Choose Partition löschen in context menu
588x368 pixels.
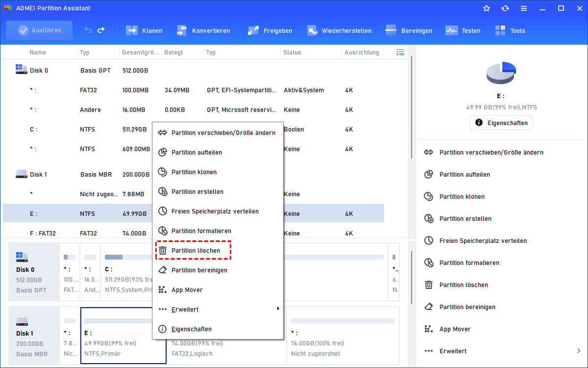[x=218, y=251]
